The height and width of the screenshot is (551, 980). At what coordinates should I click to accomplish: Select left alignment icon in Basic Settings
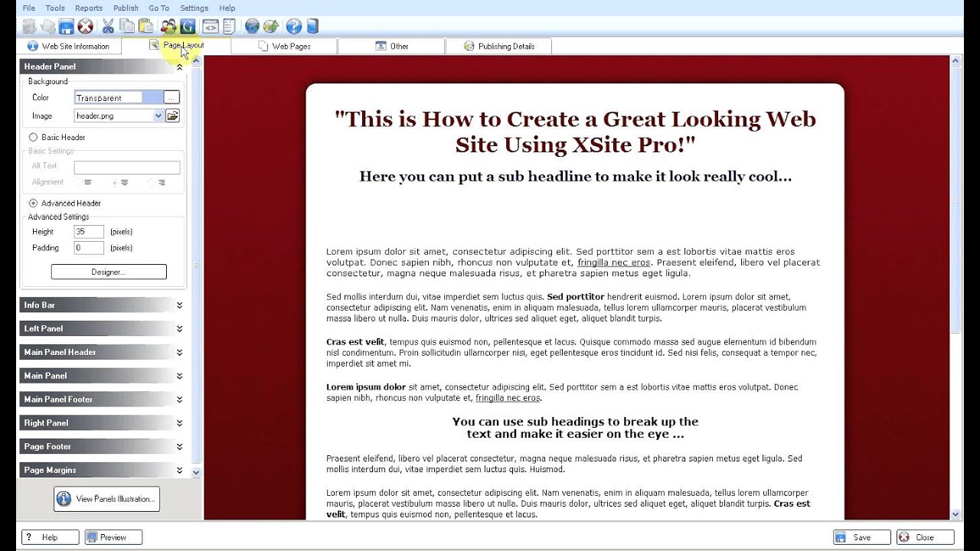point(87,182)
